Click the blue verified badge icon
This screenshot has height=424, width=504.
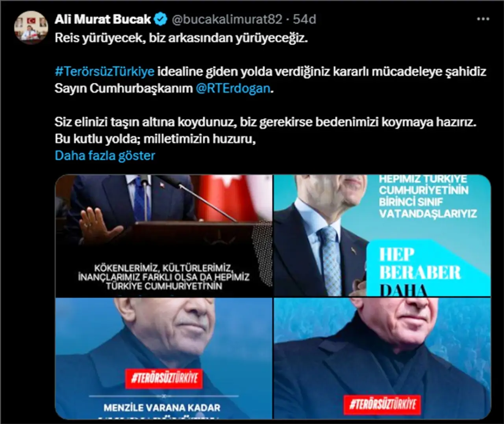[161, 19]
